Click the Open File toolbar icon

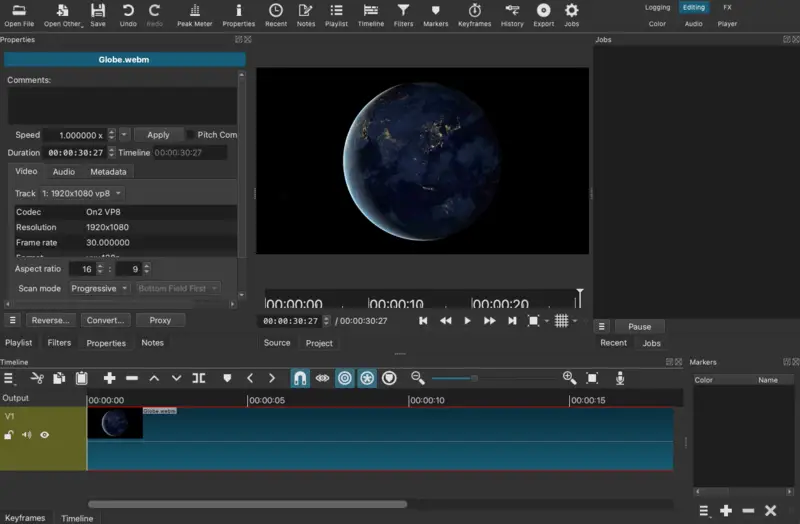19,15
